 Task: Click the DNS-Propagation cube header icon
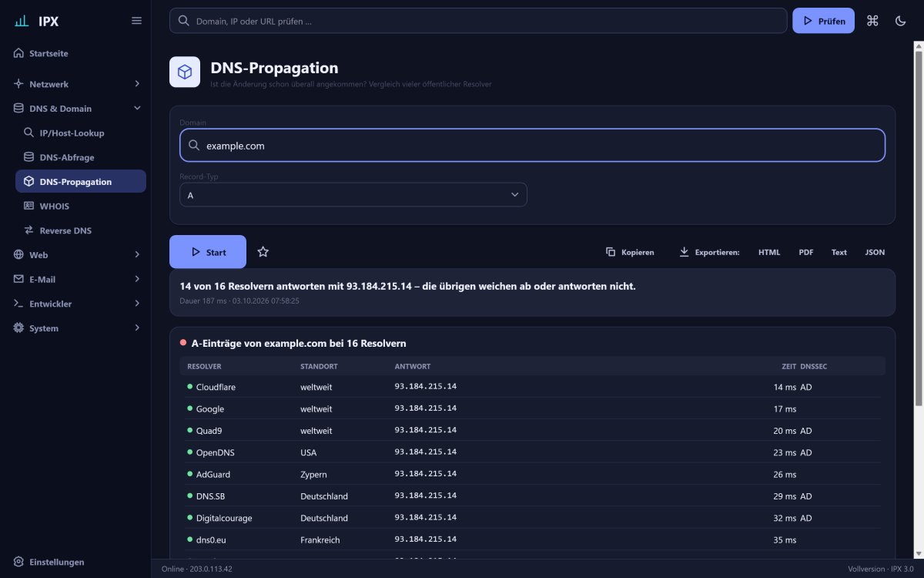[185, 72]
